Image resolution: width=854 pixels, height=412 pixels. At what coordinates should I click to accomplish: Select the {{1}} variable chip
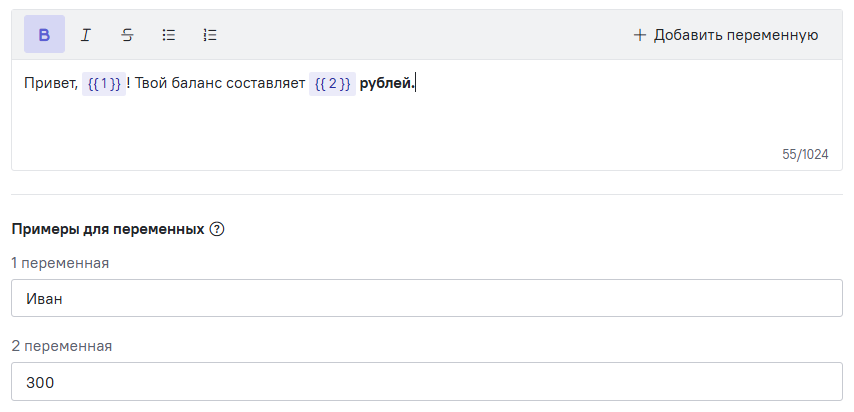click(x=104, y=83)
